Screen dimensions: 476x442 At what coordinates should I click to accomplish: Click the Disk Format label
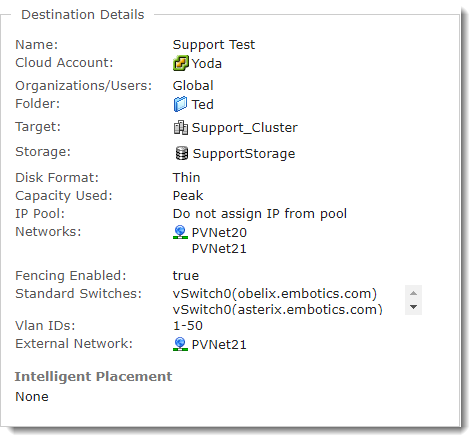point(57,178)
